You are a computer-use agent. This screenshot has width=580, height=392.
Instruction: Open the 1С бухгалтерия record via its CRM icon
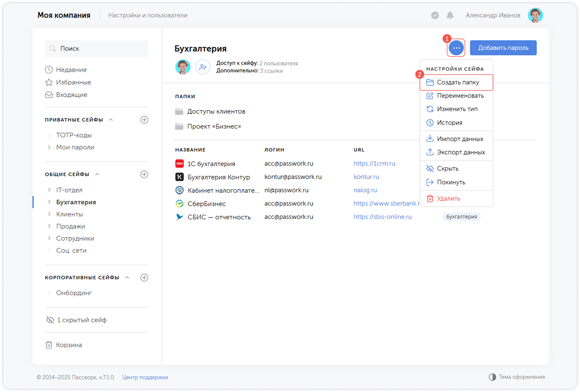pos(179,163)
